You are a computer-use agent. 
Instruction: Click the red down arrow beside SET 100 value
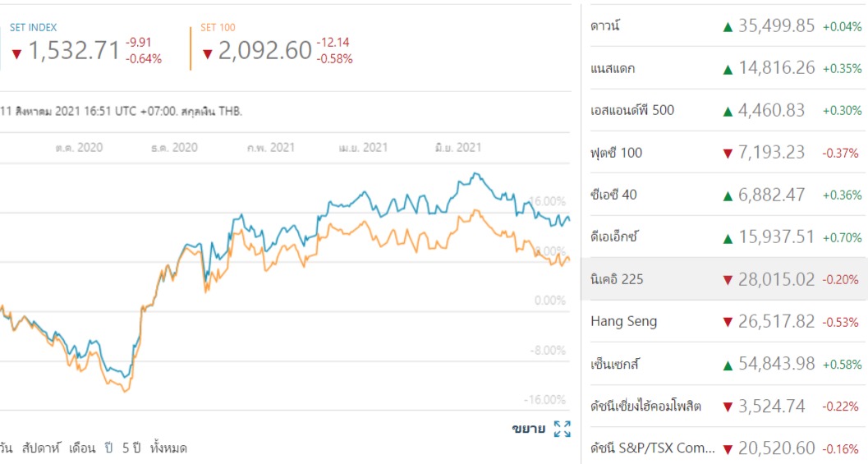point(208,54)
